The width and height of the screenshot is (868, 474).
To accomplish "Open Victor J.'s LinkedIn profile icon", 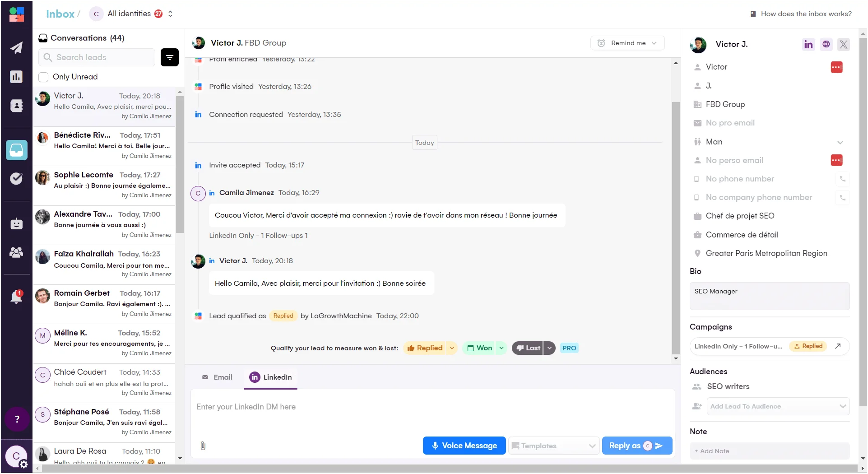I will click(x=808, y=44).
